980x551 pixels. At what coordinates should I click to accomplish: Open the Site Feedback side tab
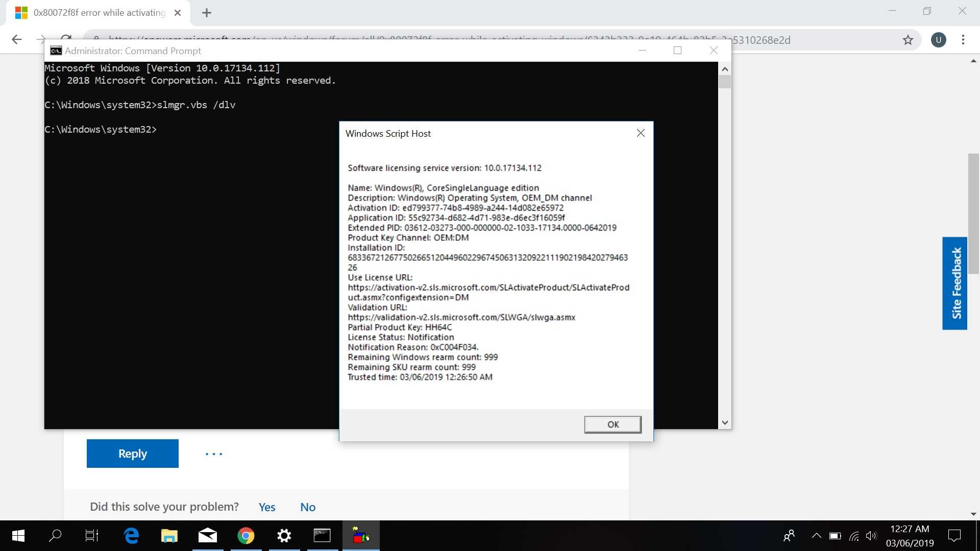click(955, 283)
